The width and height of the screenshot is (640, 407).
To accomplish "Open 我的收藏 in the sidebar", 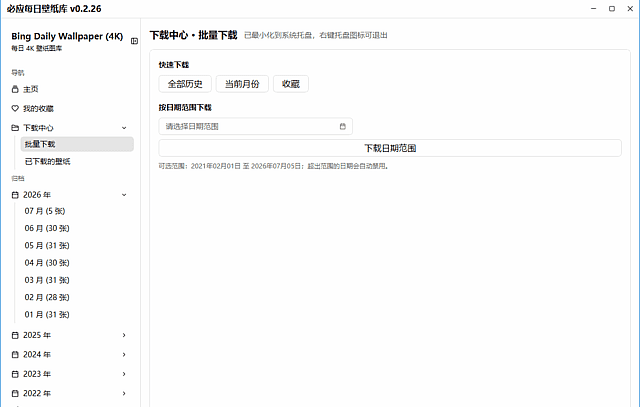I will (71, 108).
